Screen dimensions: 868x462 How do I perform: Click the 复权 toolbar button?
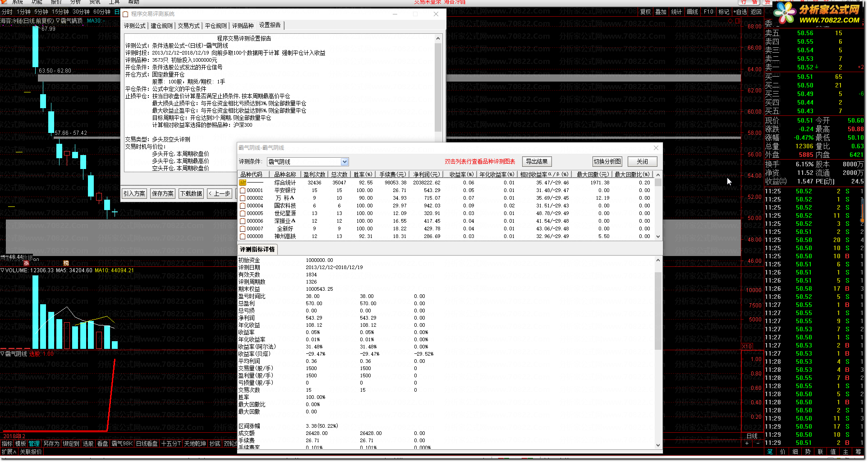646,12
